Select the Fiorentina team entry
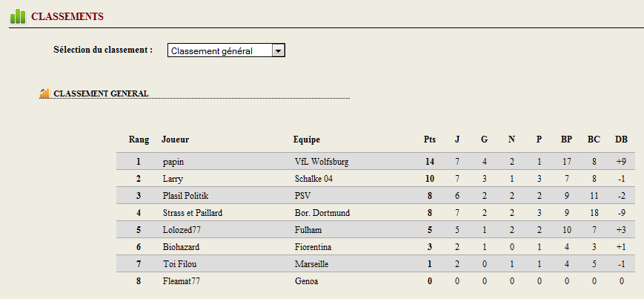 [313, 247]
